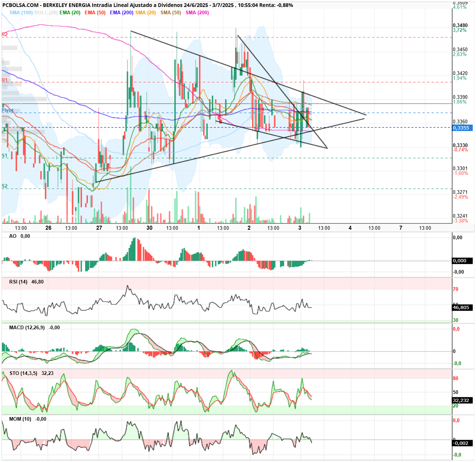This screenshot has height=462, width=476.
Task: Click the 0,3420 price axis label
Action: point(460,73)
